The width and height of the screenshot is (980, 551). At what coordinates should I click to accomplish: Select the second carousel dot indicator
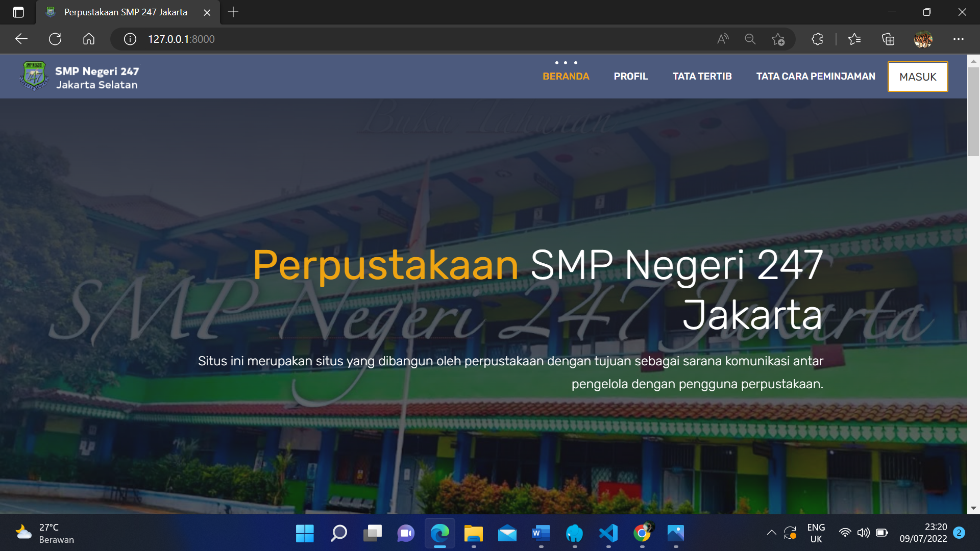pyautogui.click(x=565, y=63)
